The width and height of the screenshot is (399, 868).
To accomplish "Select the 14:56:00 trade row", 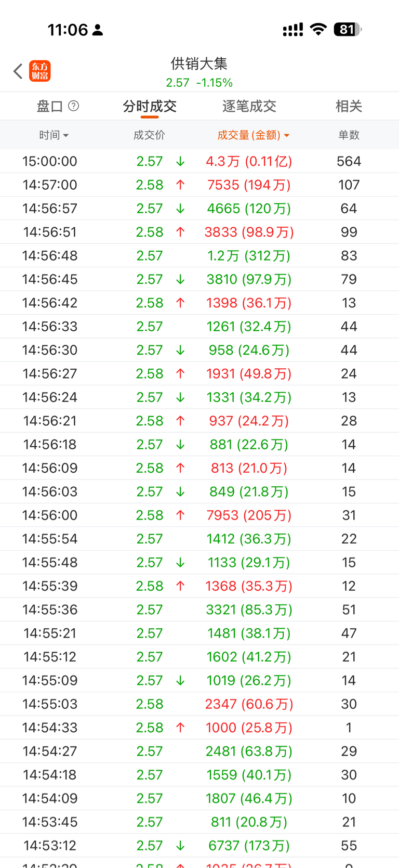I will pos(199,515).
